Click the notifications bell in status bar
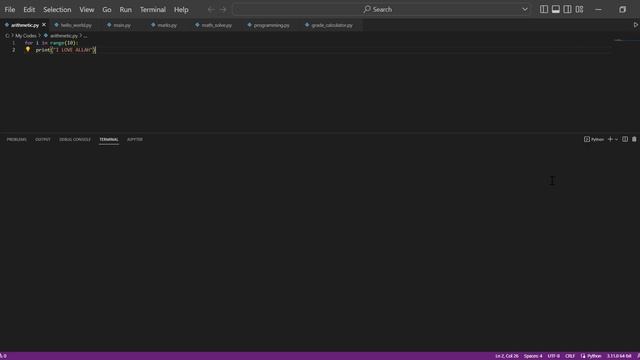Screen dimensions: 640x360 (638, 356)
